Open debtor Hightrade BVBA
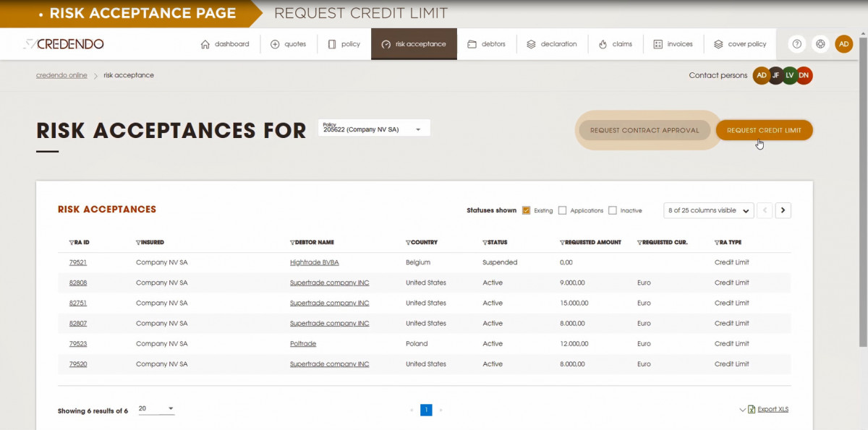Image resolution: width=868 pixels, height=430 pixels. (x=315, y=263)
